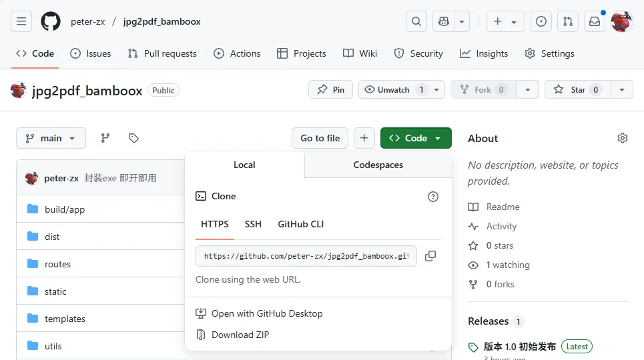Pin the jpg2pdf_bamboox repository
Screen dimensions: 644x360
click(x=331, y=89)
